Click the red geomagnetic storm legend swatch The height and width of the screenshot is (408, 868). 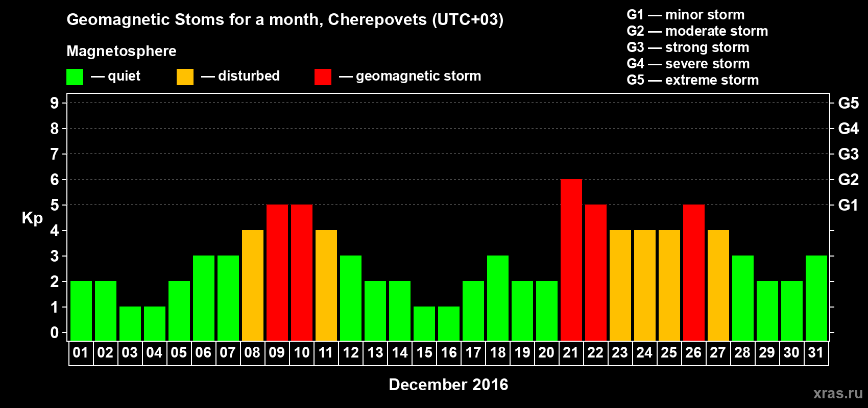323,77
